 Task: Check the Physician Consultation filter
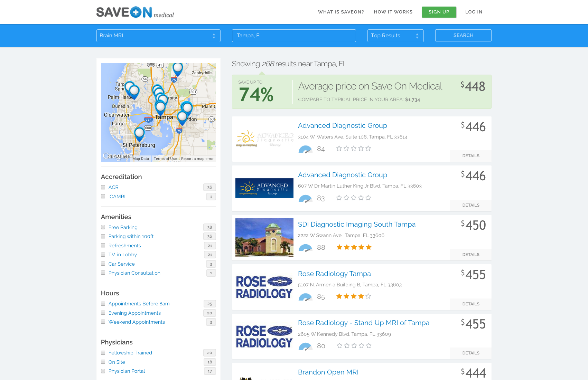[x=103, y=273]
